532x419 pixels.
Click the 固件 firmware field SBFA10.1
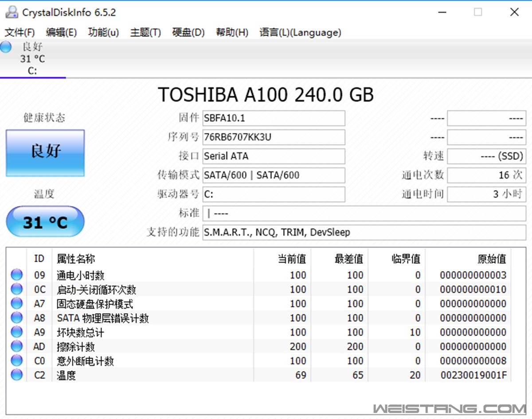(274, 118)
